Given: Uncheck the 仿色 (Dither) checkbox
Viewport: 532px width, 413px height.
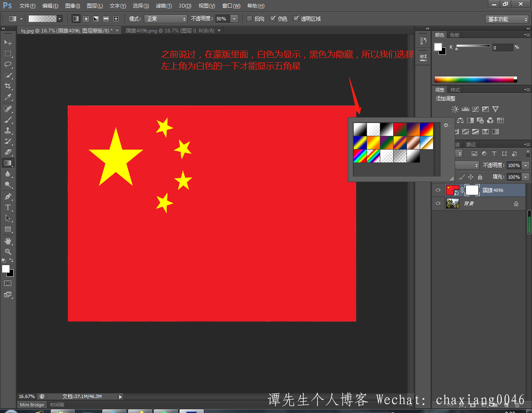Looking at the screenshot, I should 273,19.
